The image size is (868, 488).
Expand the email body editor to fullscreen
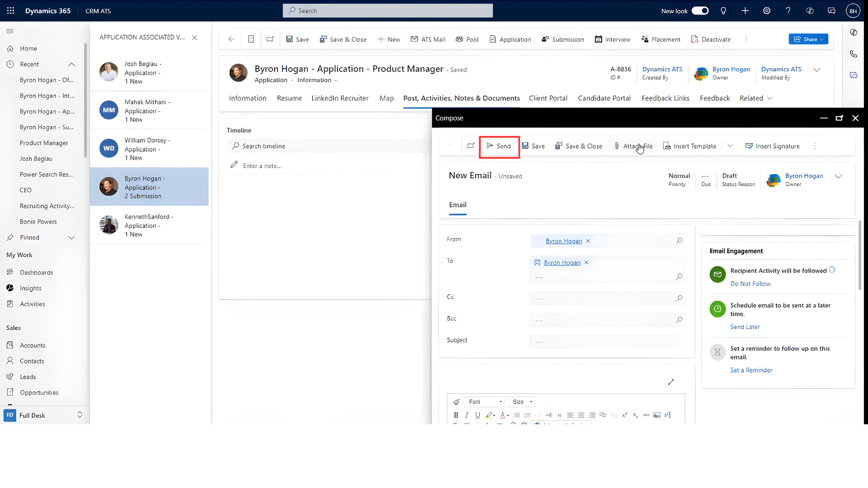coord(671,382)
